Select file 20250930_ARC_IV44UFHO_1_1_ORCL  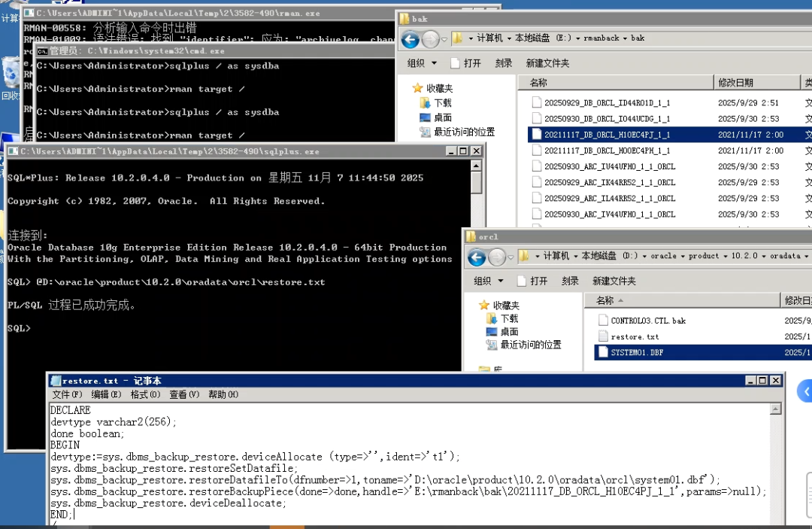610,214
